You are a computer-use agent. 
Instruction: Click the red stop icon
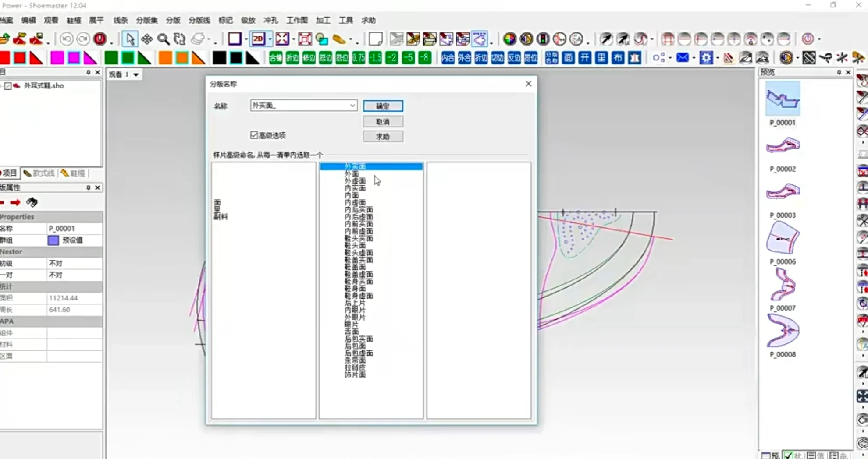[100, 39]
